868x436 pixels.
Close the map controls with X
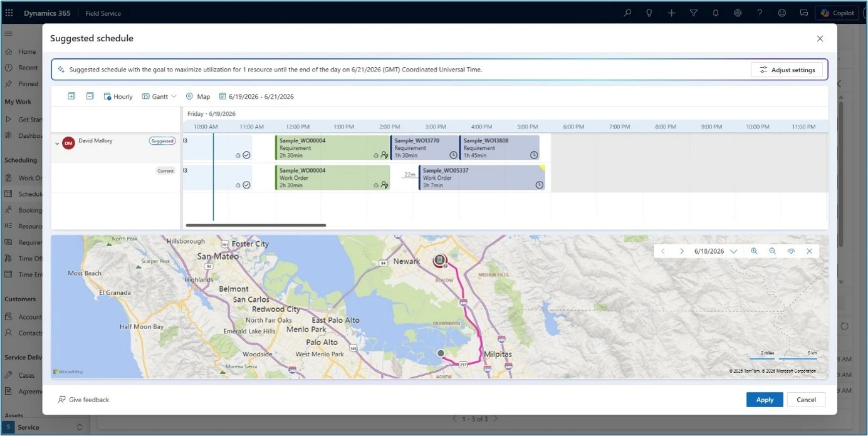810,251
